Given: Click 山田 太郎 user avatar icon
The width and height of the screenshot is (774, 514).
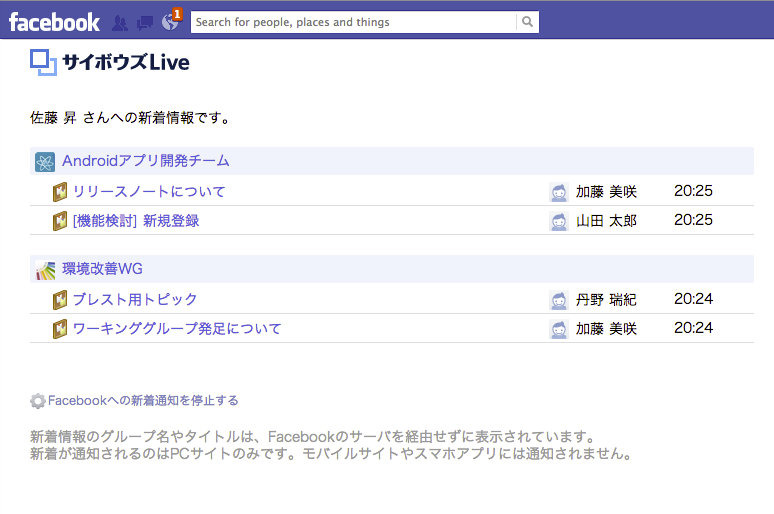Looking at the screenshot, I should pos(559,221).
